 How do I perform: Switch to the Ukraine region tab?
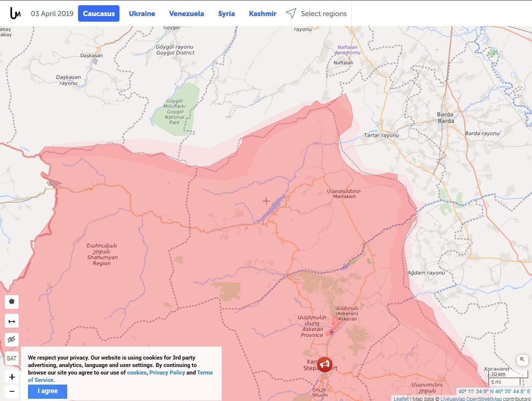coord(142,13)
